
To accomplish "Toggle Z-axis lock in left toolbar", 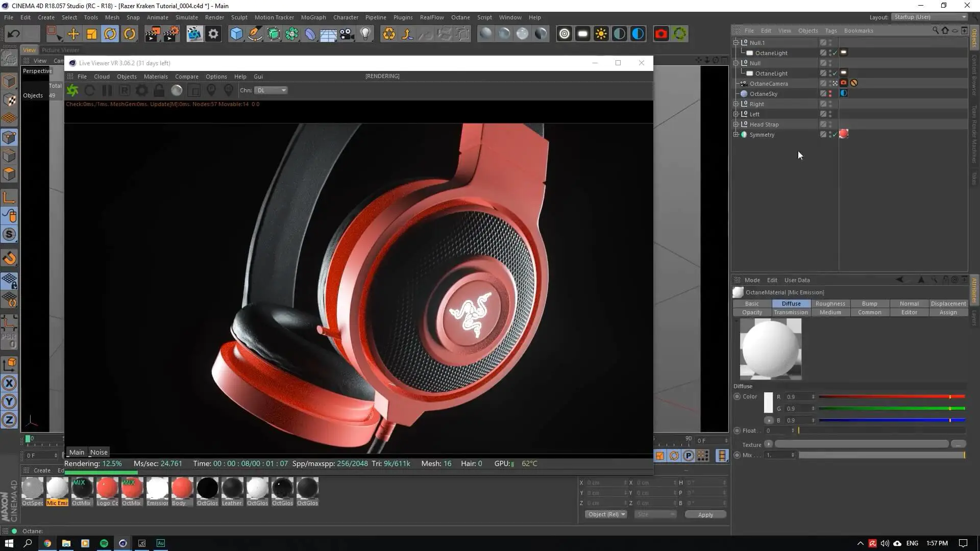I will [x=9, y=420].
